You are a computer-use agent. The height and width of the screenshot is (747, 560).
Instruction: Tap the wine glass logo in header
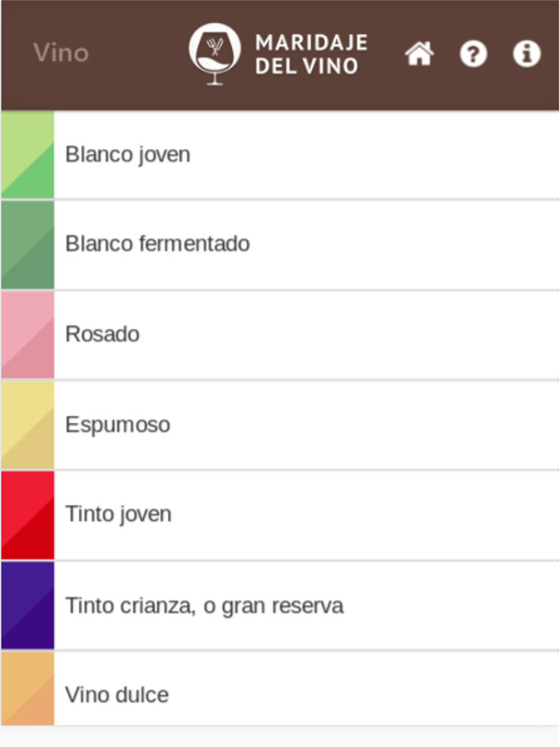(215, 54)
